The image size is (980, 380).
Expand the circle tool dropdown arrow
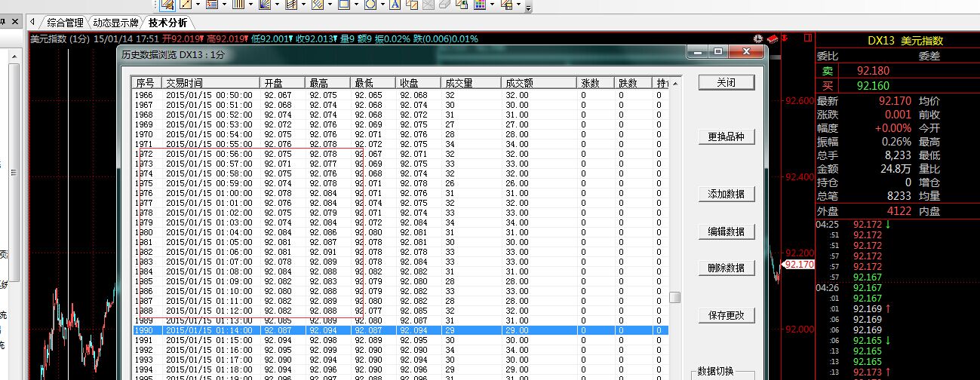[382, 5]
